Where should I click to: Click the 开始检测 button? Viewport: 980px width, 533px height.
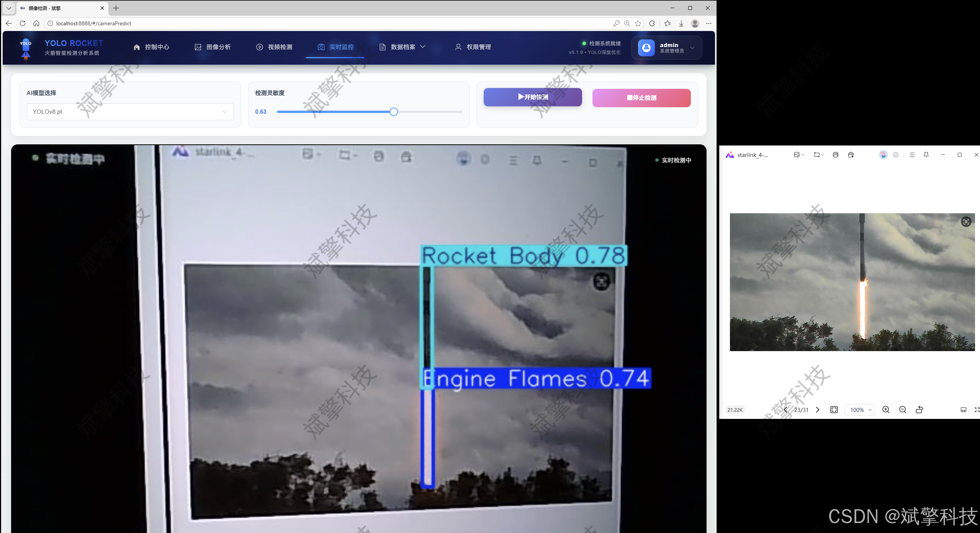tap(532, 97)
